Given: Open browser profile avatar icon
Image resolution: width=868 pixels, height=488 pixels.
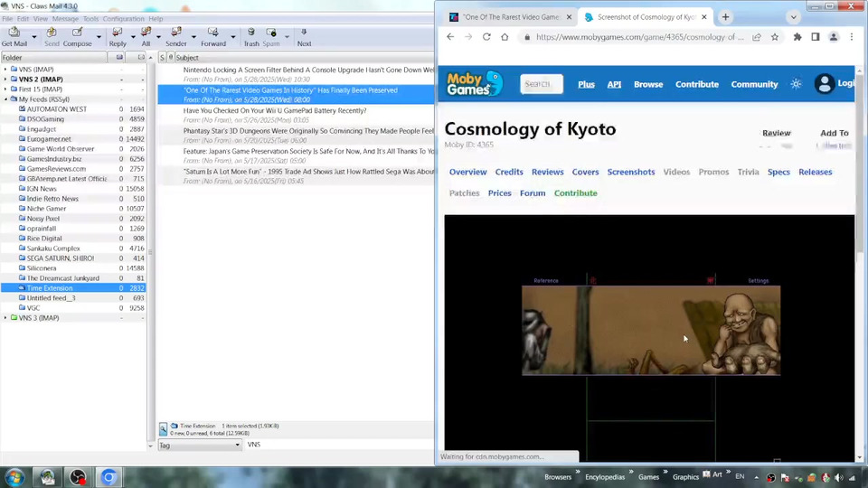Looking at the screenshot, I should (x=833, y=37).
